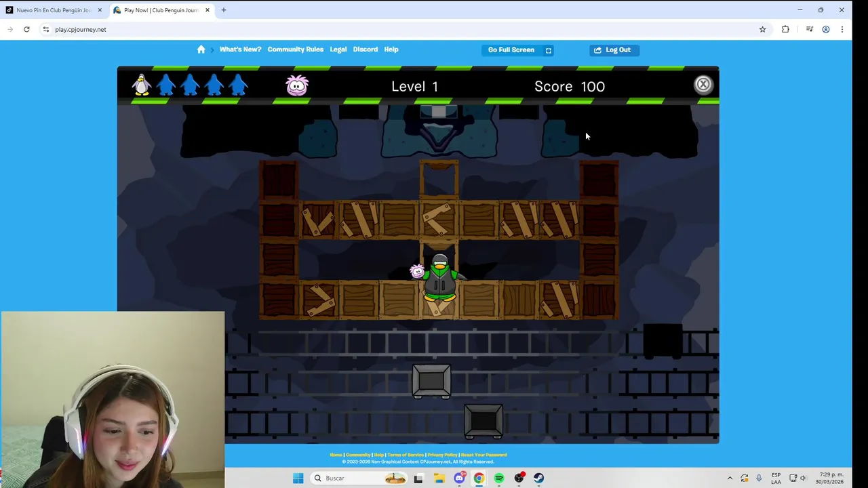The image size is (868, 488).
Task: Open Discord from the taskbar
Action: [459, 479]
